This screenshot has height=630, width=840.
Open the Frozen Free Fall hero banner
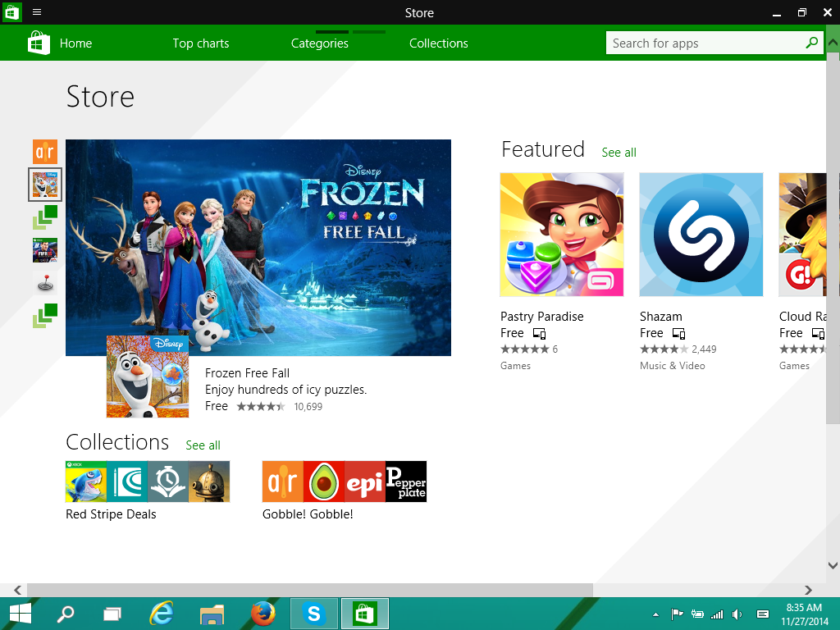point(258,248)
